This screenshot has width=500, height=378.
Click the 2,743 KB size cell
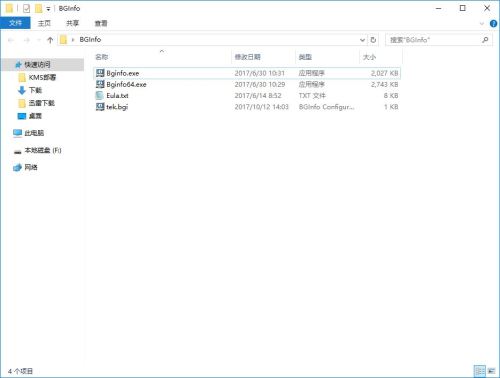tap(385, 84)
